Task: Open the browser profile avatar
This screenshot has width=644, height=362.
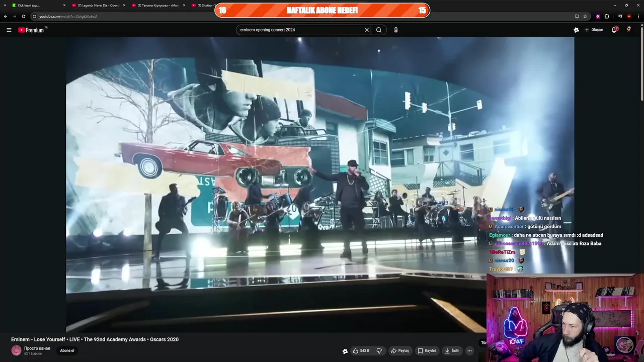Action: (629, 16)
